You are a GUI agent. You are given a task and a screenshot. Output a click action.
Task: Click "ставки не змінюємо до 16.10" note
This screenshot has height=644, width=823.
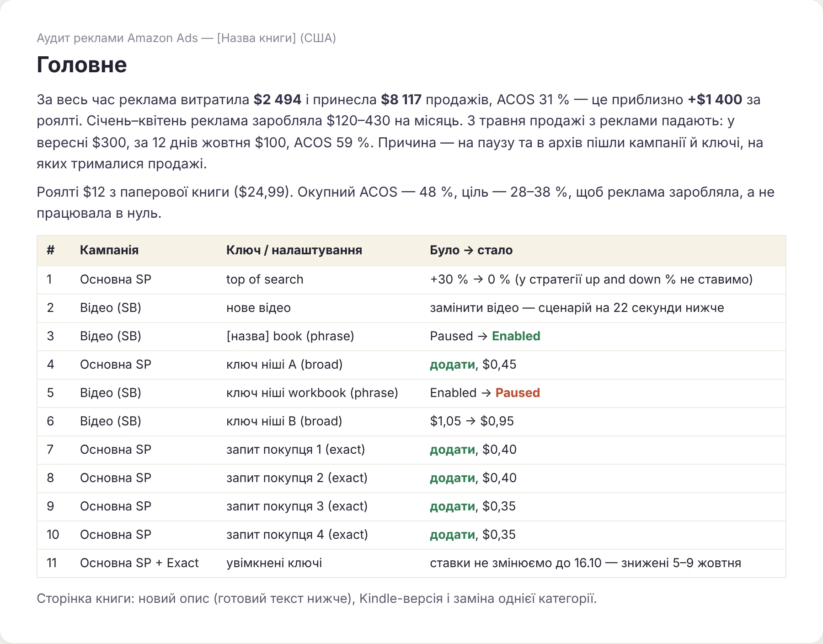point(516,563)
